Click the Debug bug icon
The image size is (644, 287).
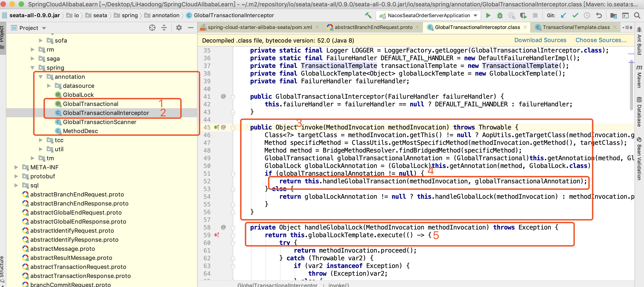[x=500, y=15]
